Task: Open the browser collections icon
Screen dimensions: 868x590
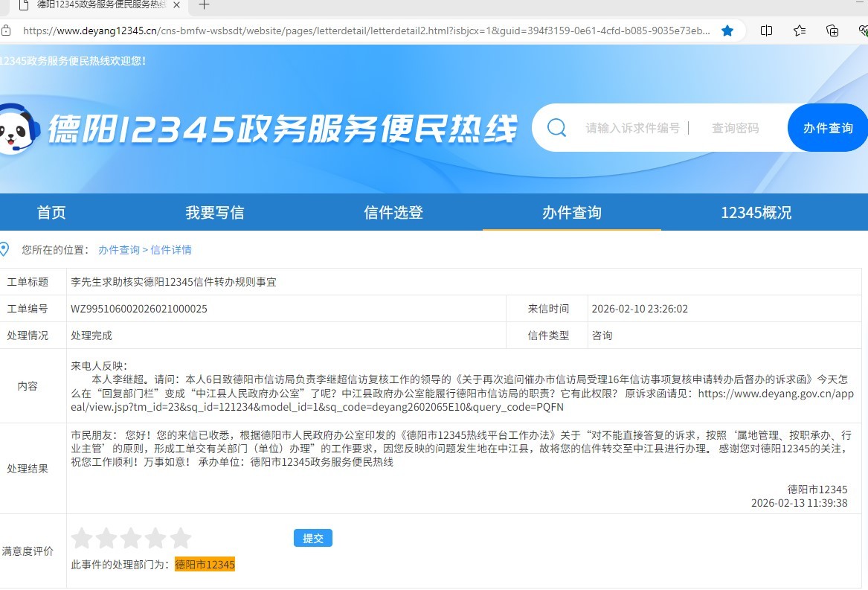Action: (x=832, y=31)
